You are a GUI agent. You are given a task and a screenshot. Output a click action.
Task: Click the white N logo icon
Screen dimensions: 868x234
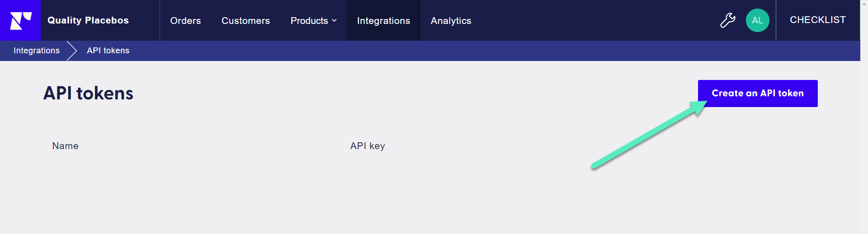click(x=20, y=20)
